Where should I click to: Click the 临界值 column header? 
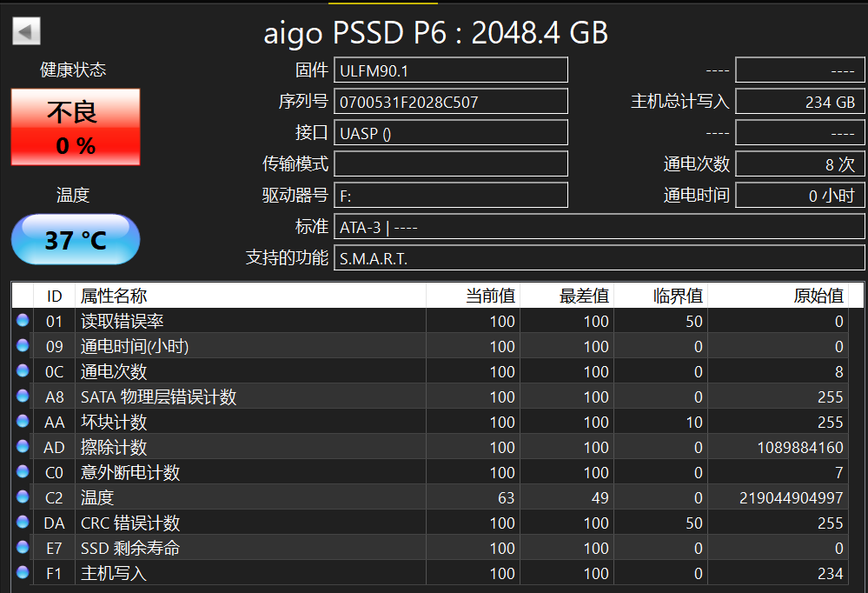point(661,296)
